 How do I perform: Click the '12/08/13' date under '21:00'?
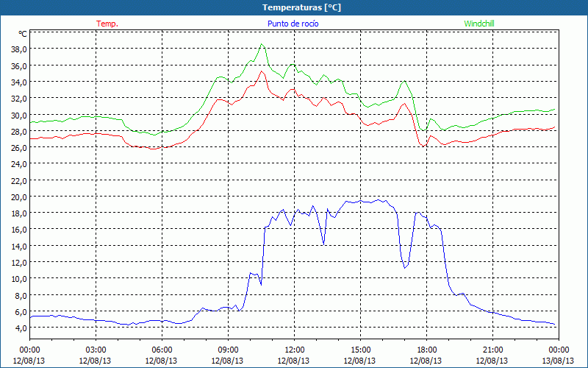point(492,361)
